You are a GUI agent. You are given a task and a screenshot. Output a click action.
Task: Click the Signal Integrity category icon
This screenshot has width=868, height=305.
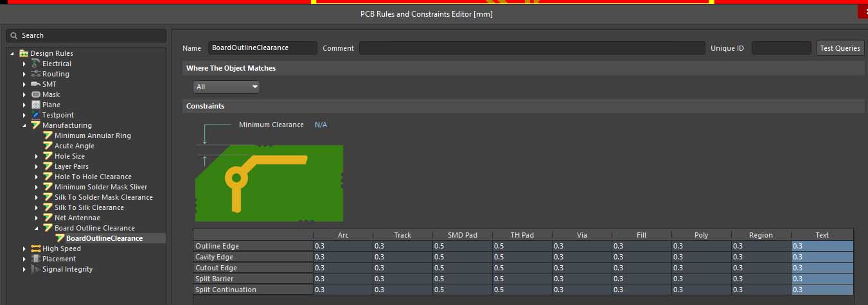36,269
